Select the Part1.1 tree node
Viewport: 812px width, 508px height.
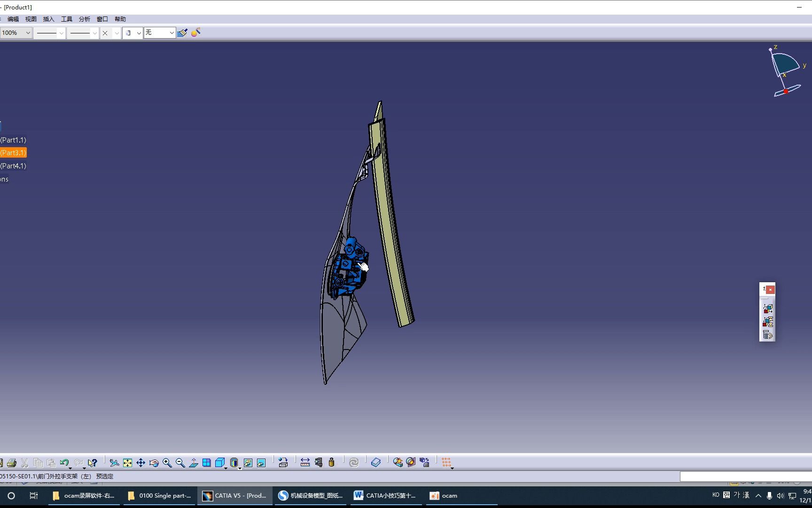[13, 140]
